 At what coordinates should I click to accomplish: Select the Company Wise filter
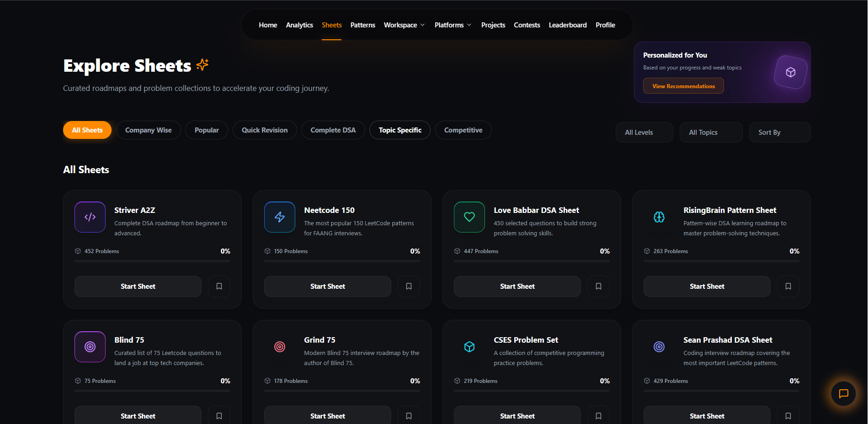pos(149,130)
